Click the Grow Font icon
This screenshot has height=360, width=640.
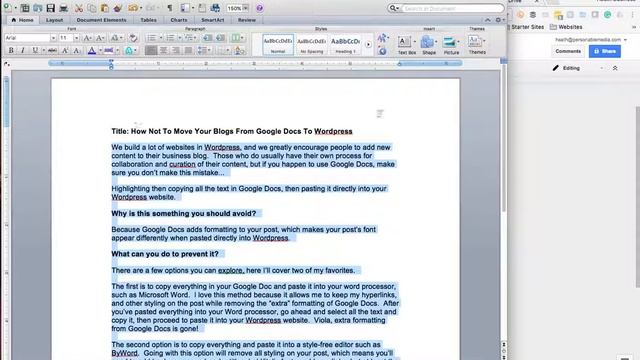click(87, 38)
